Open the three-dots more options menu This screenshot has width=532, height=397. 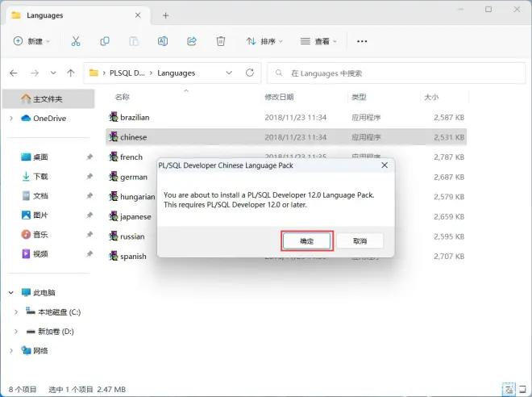pyautogui.click(x=362, y=41)
